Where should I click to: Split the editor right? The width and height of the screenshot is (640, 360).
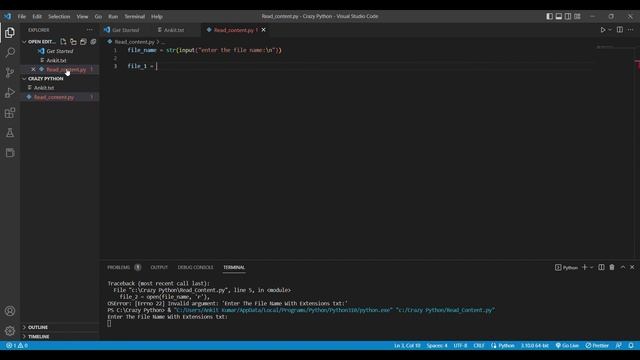[620, 30]
